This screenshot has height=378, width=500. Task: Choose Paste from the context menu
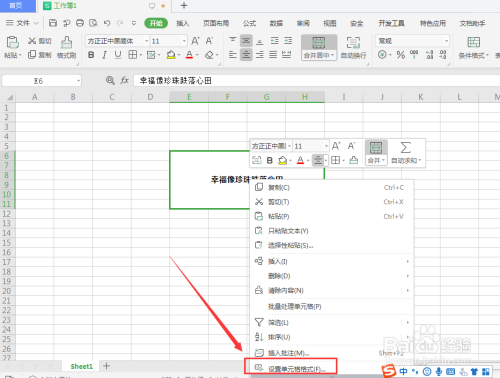[x=332, y=216]
